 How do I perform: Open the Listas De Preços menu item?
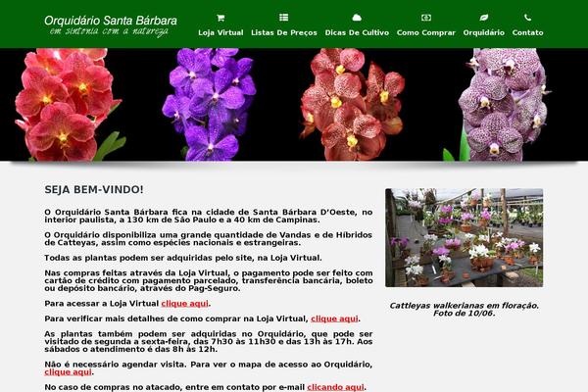click(284, 32)
